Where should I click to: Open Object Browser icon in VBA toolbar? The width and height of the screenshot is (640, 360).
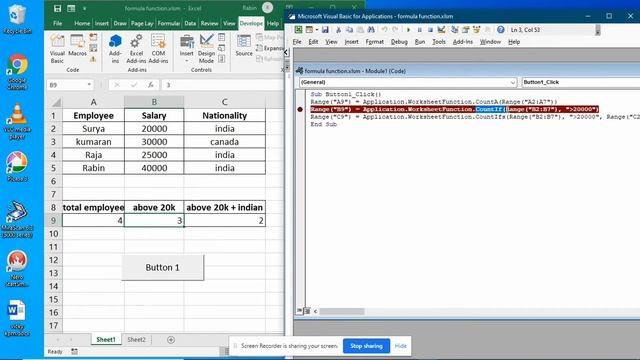[x=476, y=30]
